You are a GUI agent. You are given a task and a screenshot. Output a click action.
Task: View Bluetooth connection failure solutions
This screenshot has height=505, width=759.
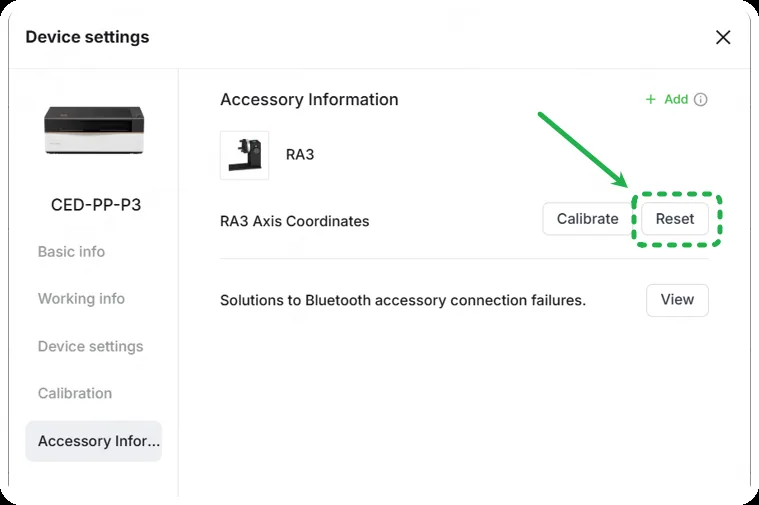677,300
